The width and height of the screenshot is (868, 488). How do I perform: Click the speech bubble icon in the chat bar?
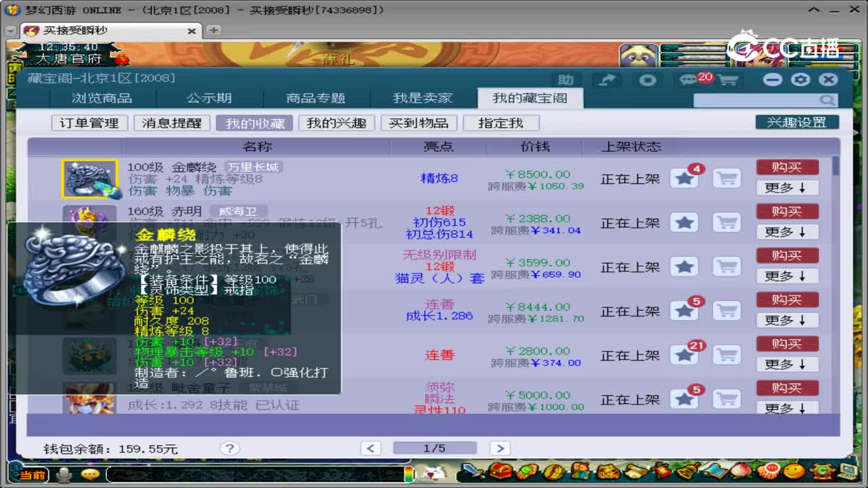pos(90,474)
